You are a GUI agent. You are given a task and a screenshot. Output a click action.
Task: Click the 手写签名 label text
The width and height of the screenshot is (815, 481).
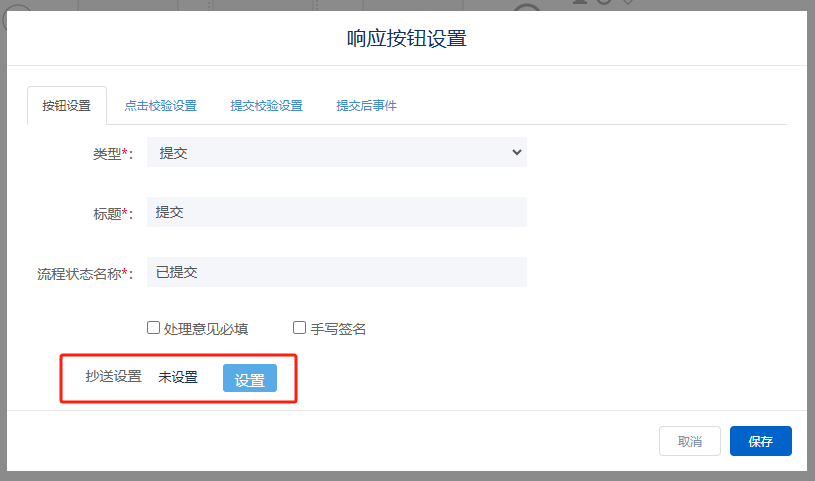pos(338,329)
